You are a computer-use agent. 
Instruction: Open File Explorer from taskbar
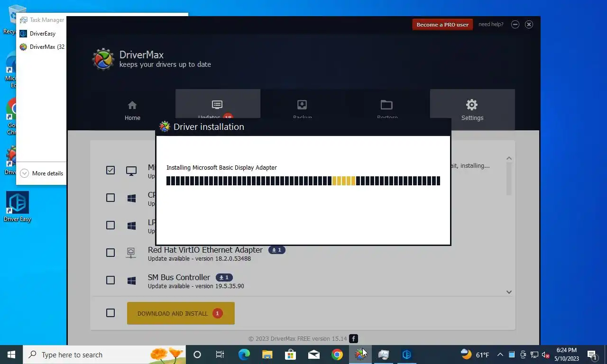[267, 355]
